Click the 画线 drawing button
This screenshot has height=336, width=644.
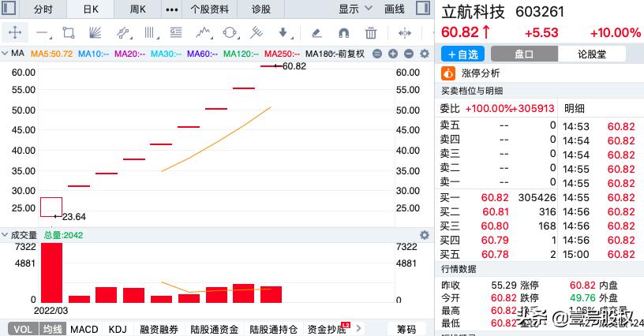[x=395, y=9]
